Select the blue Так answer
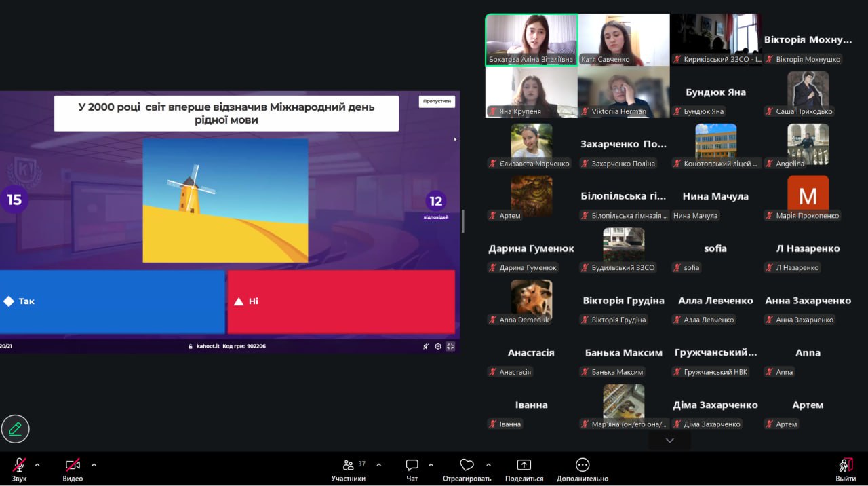 click(112, 301)
